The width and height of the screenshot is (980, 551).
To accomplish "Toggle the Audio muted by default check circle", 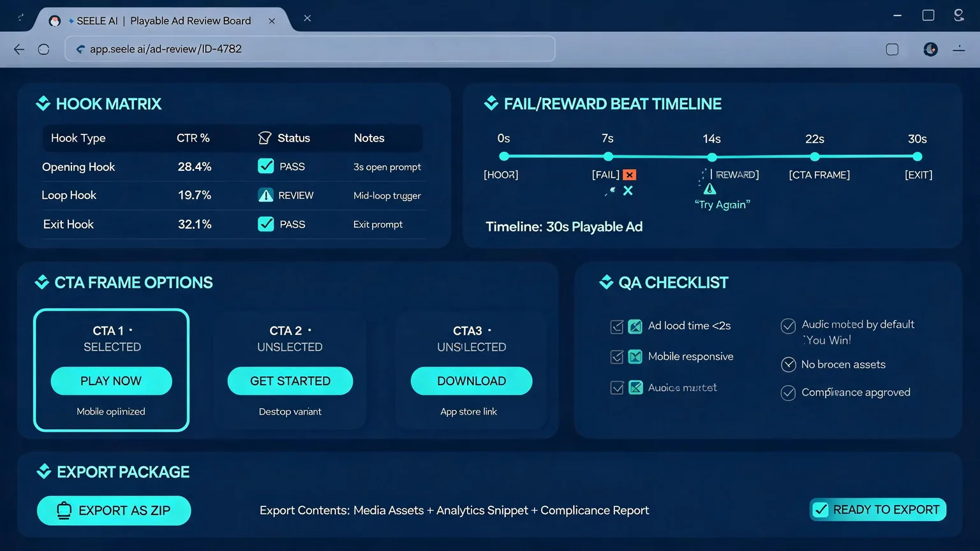I will (x=789, y=326).
